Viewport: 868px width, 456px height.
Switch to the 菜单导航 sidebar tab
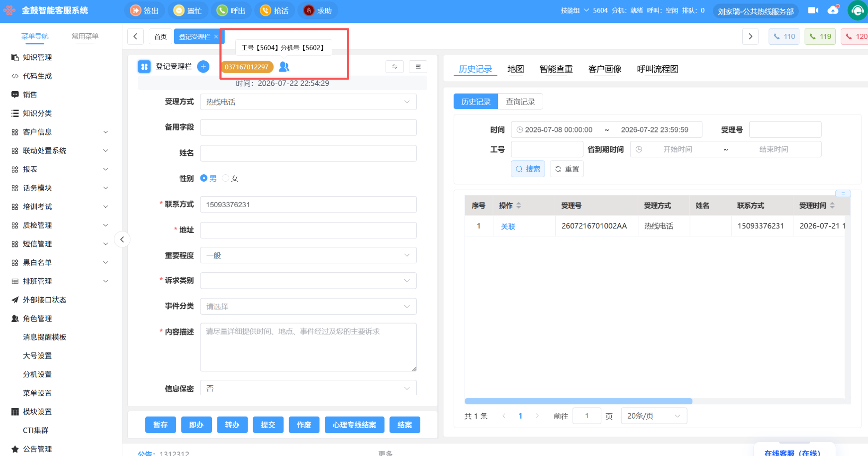pyautogui.click(x=35, y=36)
